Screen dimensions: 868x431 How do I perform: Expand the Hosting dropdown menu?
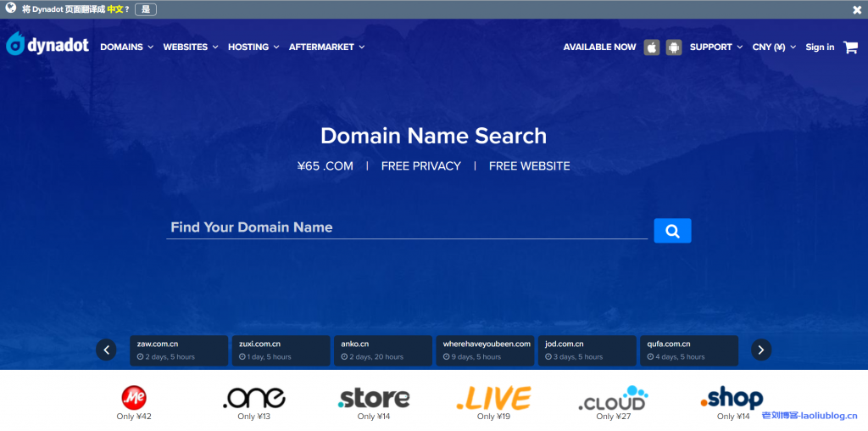point(253,48)
